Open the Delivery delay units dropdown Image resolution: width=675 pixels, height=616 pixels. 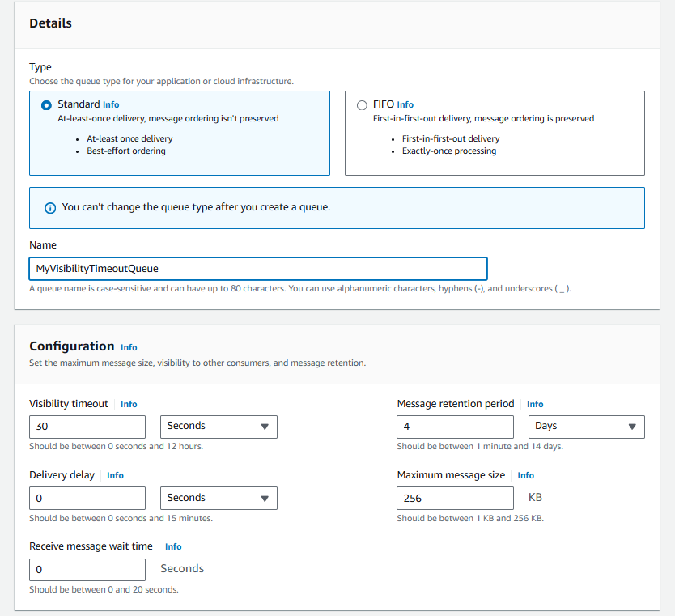pyautogui.click(x=219, y=498)
